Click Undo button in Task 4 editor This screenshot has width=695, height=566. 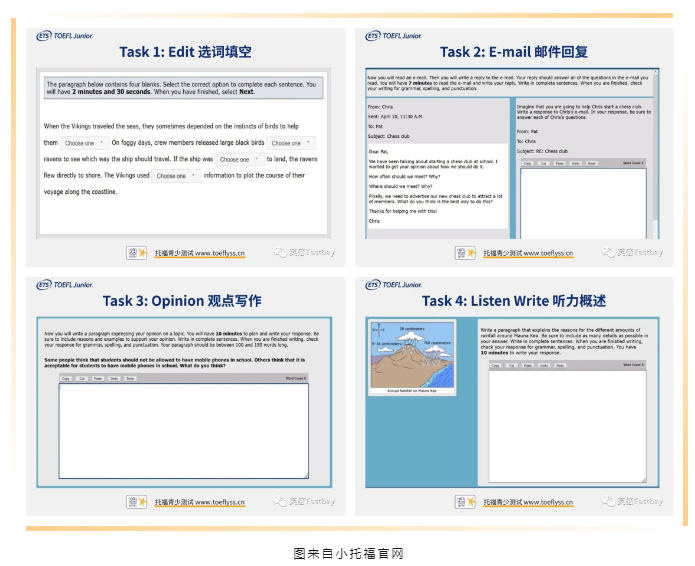coord(544,365)
